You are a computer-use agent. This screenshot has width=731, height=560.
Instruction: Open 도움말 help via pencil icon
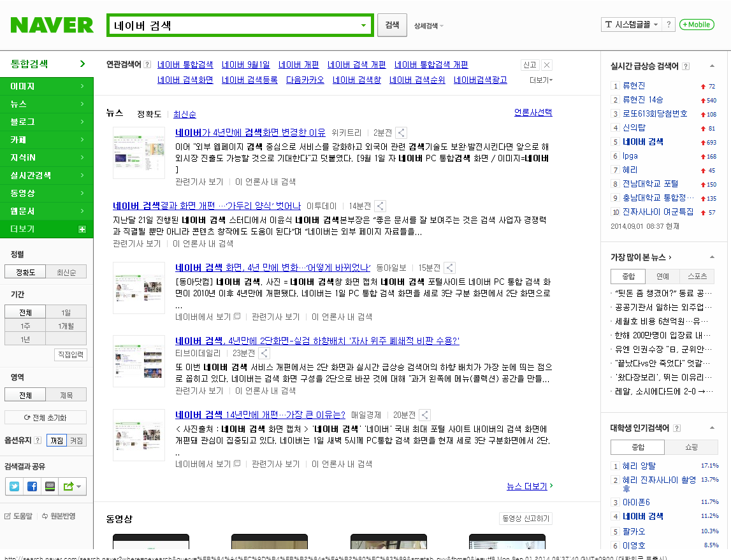pos(8,515)
